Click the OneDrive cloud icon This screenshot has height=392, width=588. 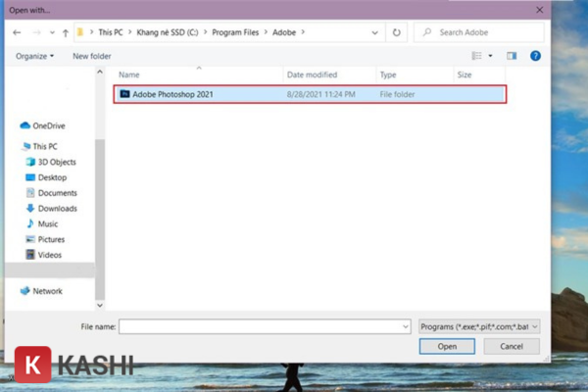(24, 125)
